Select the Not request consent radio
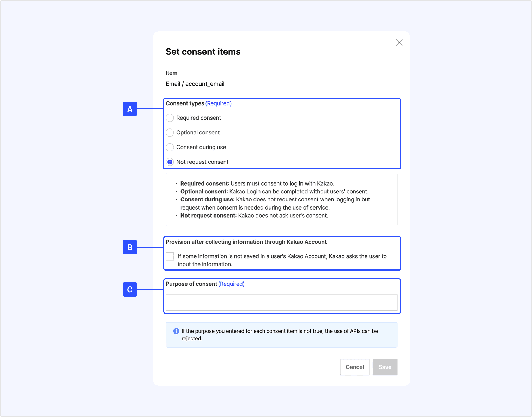 tap(170, 162)
